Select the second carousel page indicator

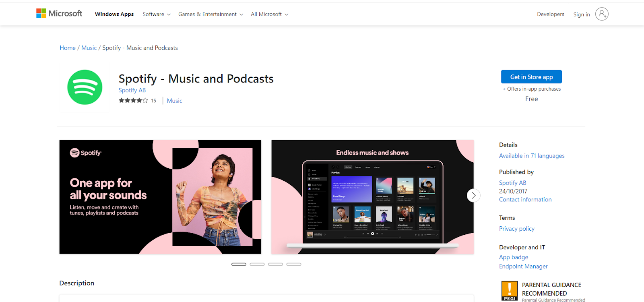coord(257,264)
